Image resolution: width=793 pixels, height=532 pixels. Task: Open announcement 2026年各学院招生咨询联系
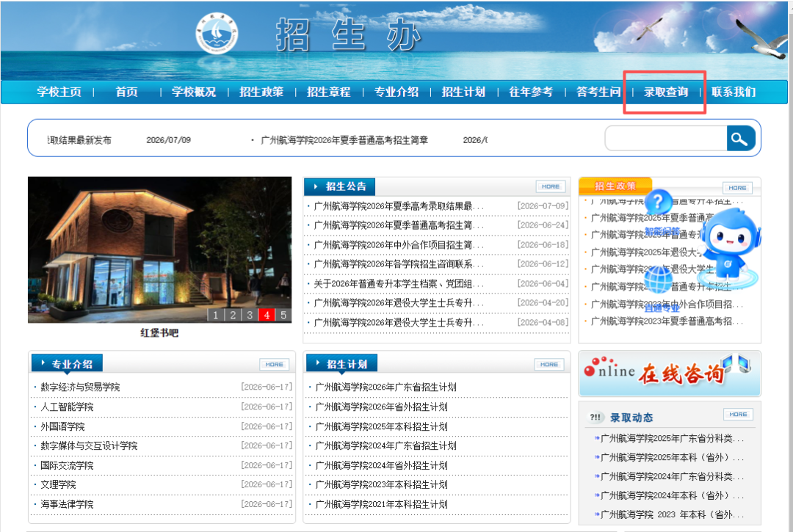pos(399,264)
